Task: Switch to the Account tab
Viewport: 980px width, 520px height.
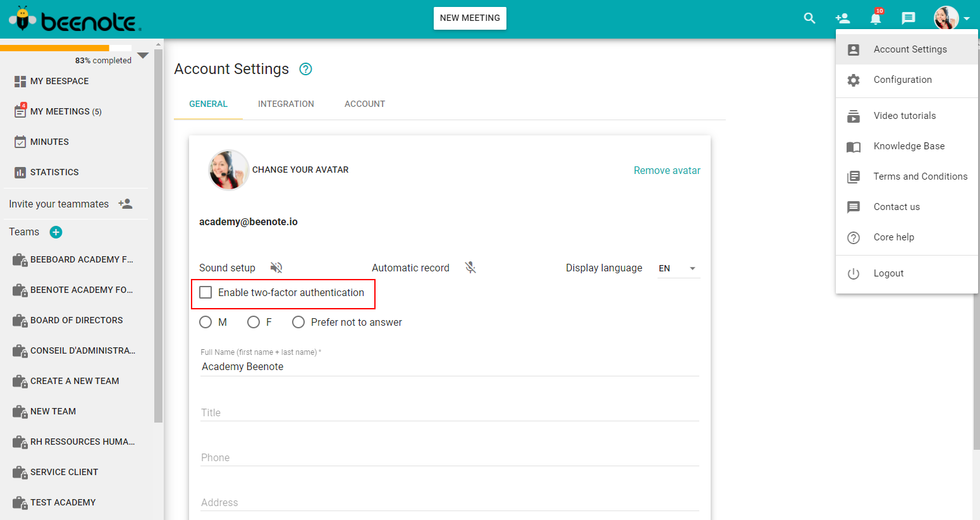Action: pyautogui.click(x=365, y=104)
